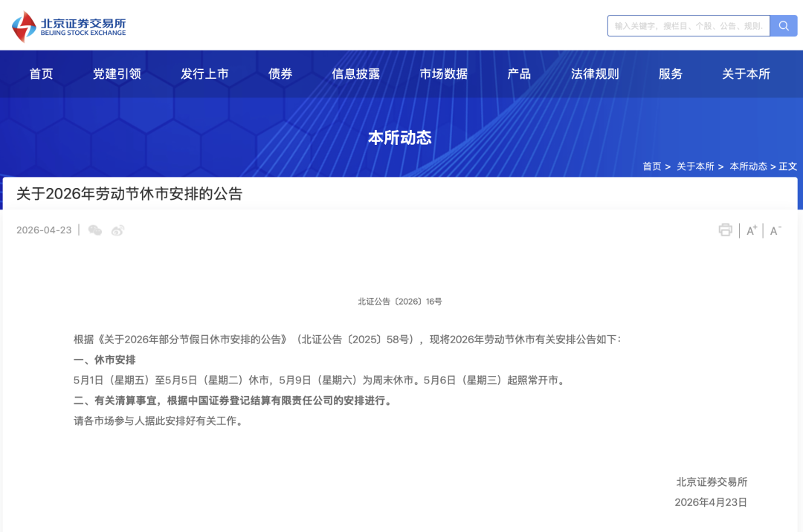Click the 本所动态 breadcrumb link
Screen dimensions: 803x532
click(748, 166)
